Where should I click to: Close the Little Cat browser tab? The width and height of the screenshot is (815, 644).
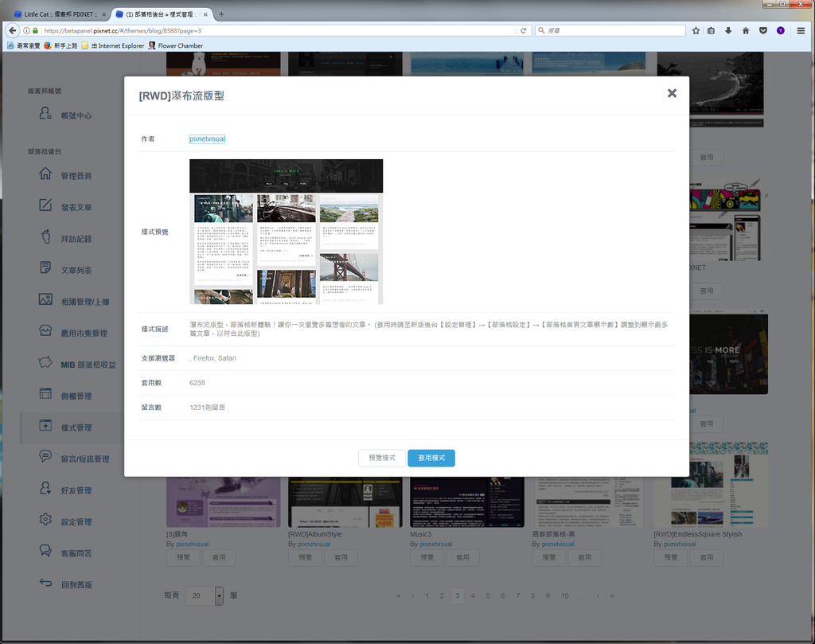[x=103, y=14]
